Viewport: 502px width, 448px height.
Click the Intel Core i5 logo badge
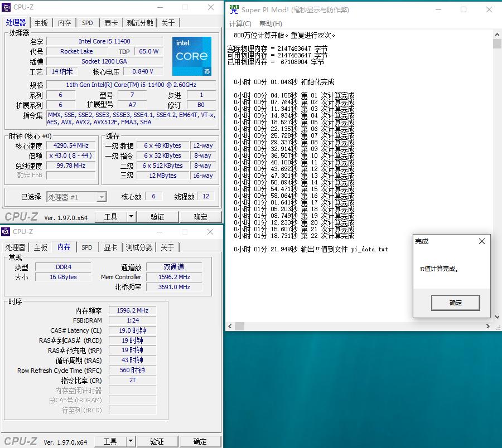[x=191, y=55]
